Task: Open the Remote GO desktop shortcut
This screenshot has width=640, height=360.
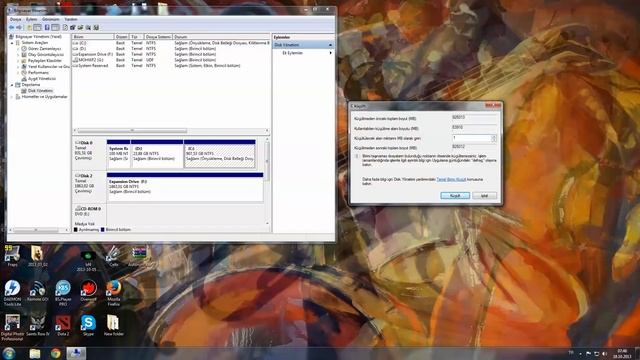Action: pos(38,291)
